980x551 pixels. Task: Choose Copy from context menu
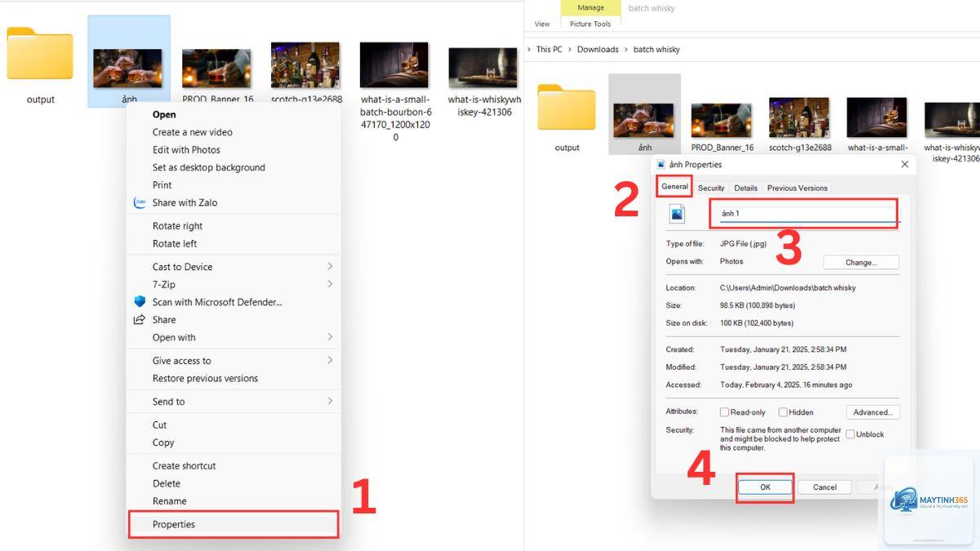163,442
